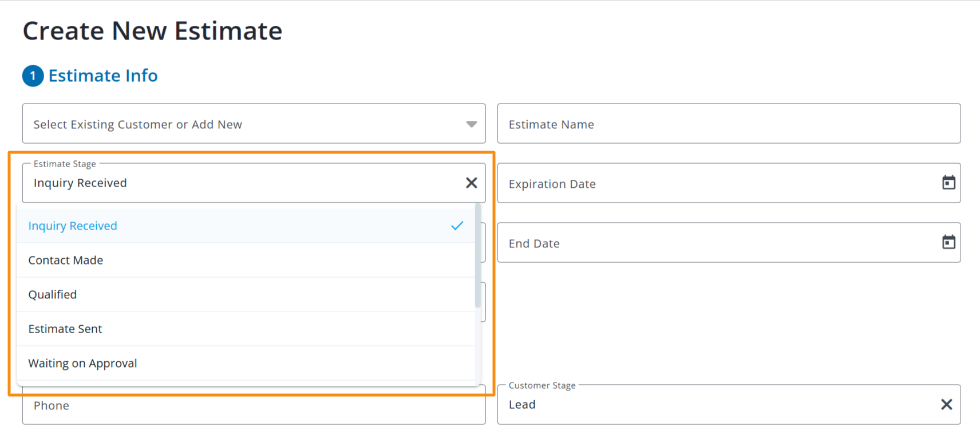Open the Estimate Stage combo box
The height and width of the screenshot is (438, 980).
(x=254, y=183)
